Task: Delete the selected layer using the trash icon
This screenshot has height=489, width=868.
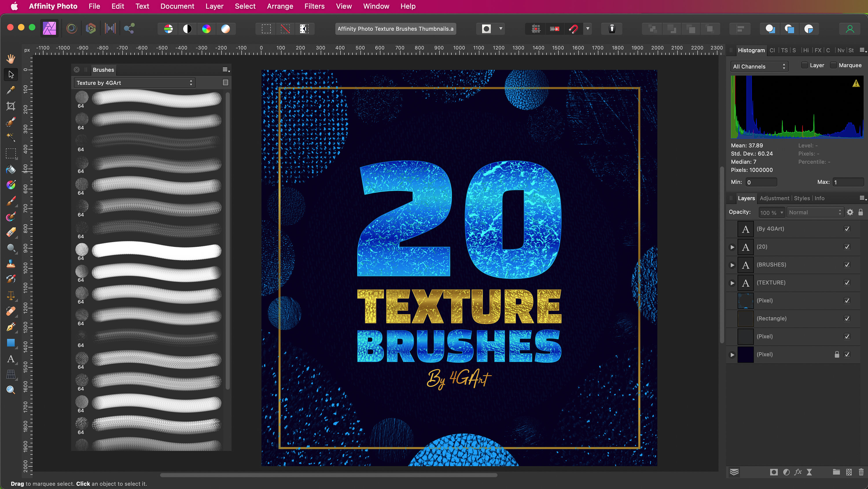Action: [x=861, y=472]
